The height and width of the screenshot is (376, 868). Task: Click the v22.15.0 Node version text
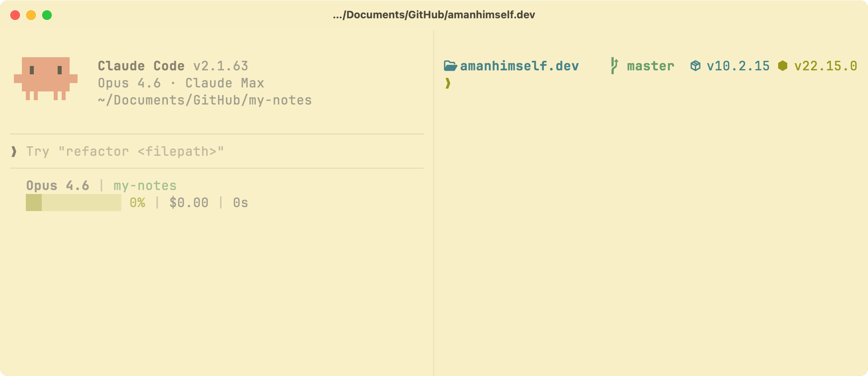825,66
